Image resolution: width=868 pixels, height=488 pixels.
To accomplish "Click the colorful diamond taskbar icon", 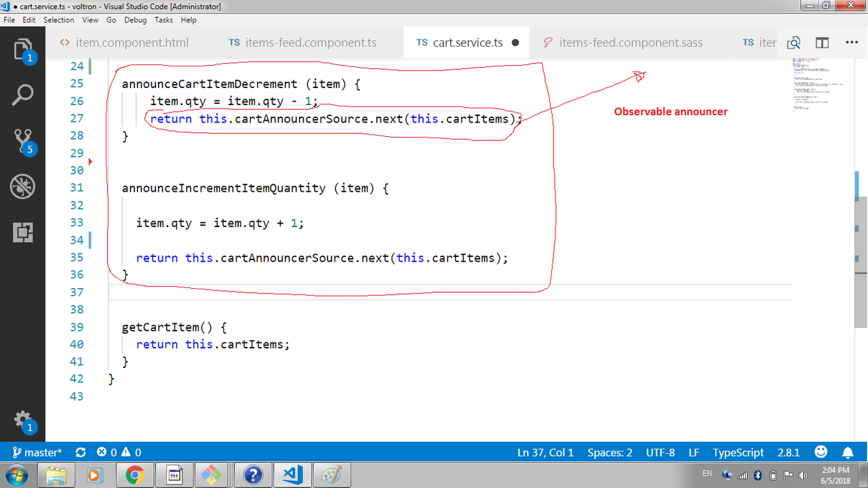I will [212, 475].
